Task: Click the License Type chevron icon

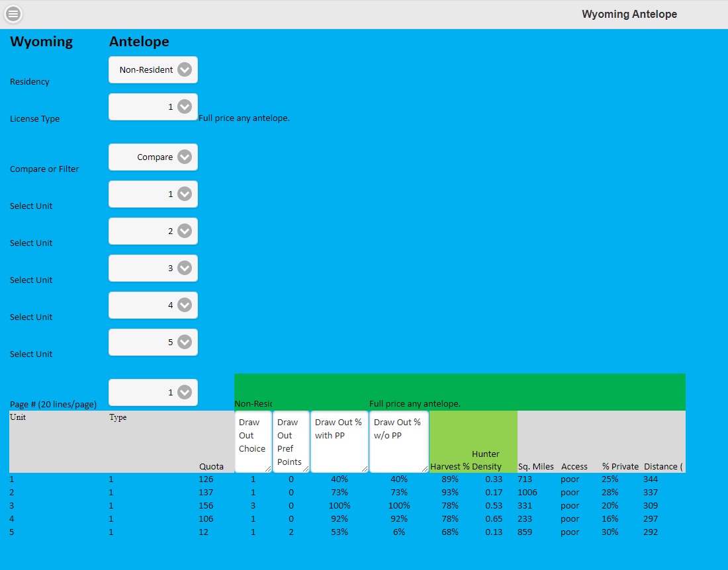Action: tap(185, 107)
